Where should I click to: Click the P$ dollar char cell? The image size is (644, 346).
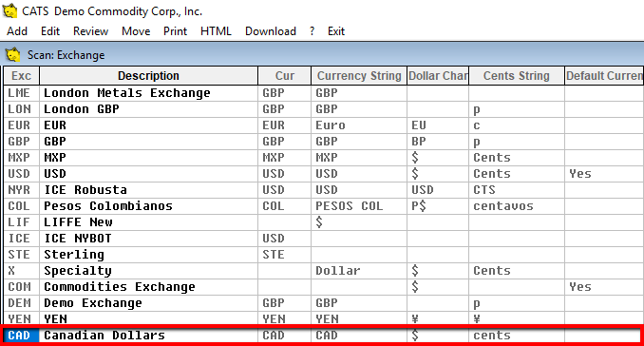click(438, 206)
